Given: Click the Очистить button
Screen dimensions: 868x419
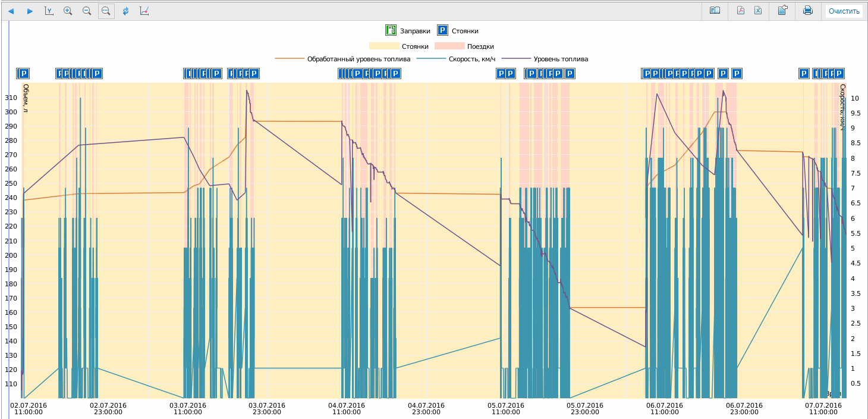Looking at the screenshot, I should point(844,11).
